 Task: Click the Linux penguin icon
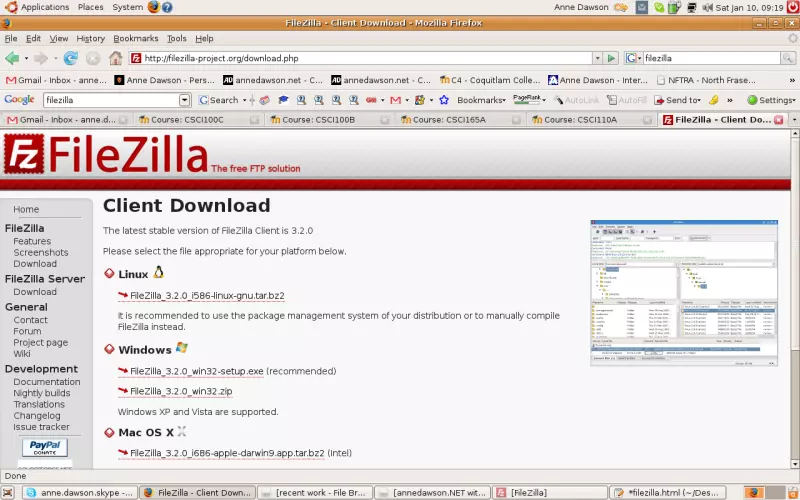159,272
